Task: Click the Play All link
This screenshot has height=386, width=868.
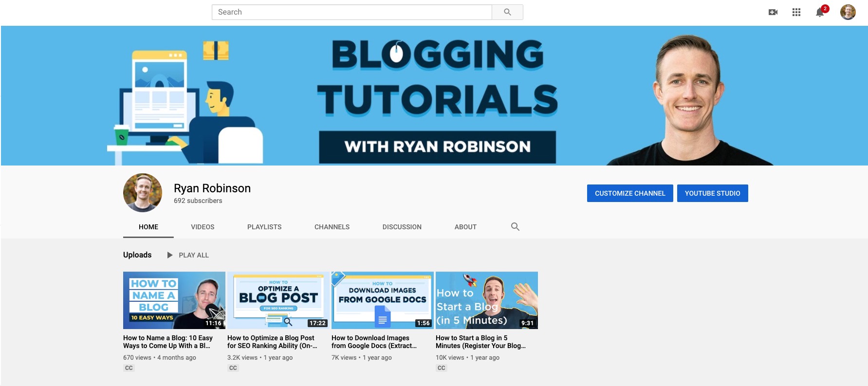Action: point(194,255)
